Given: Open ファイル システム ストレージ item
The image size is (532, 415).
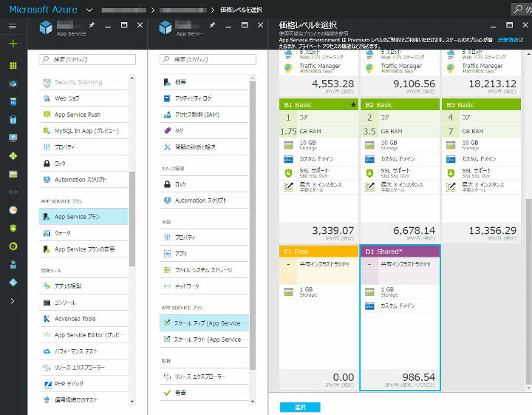Looking at the screenshot, I should point(204,270).
